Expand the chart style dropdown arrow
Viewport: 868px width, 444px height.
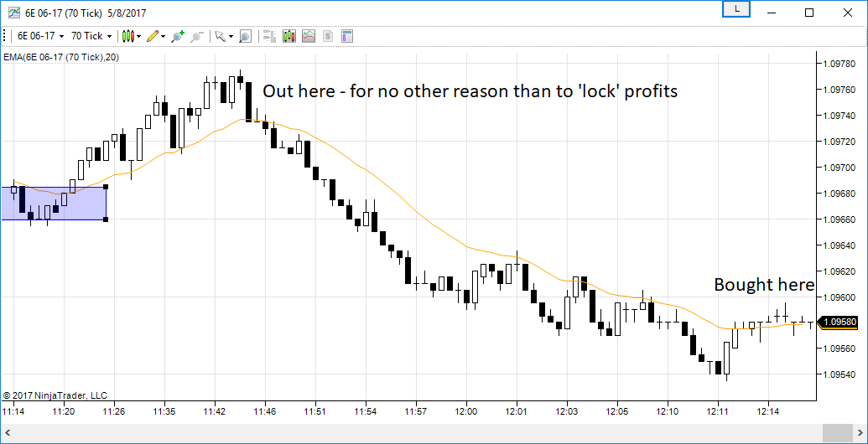coord(139,37)
